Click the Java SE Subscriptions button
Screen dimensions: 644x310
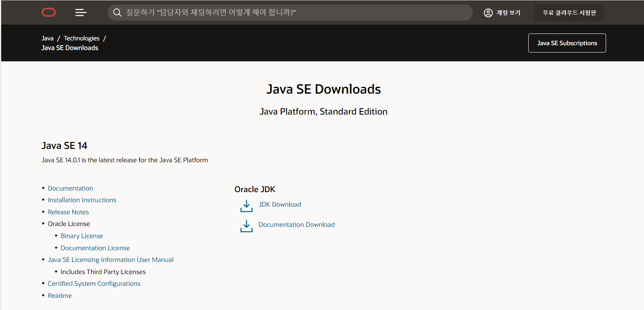point(567,43)
